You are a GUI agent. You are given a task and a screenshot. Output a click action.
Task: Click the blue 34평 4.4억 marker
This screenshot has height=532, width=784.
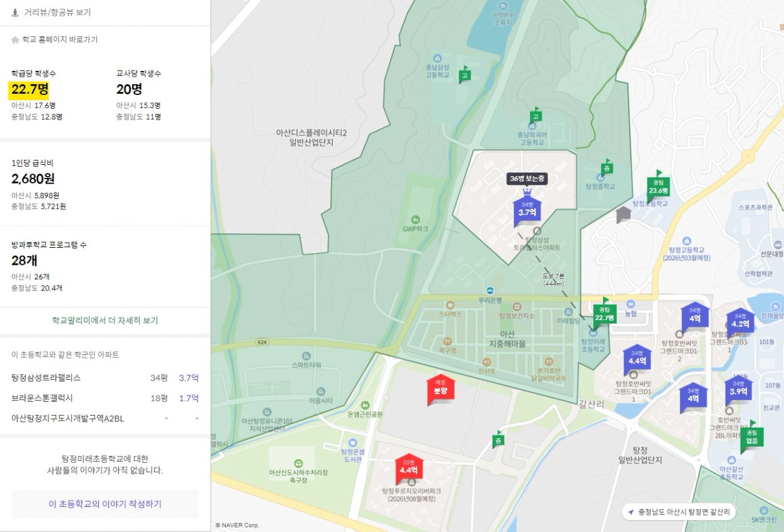pos(637,359)
